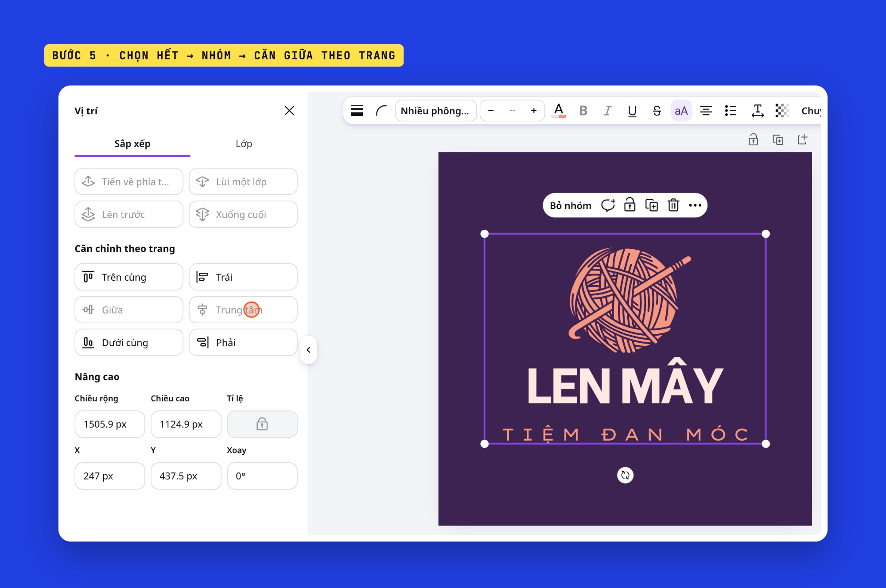Screen dimensions: 886x588
Task: Change text alignment
Action: coord(706,111)
